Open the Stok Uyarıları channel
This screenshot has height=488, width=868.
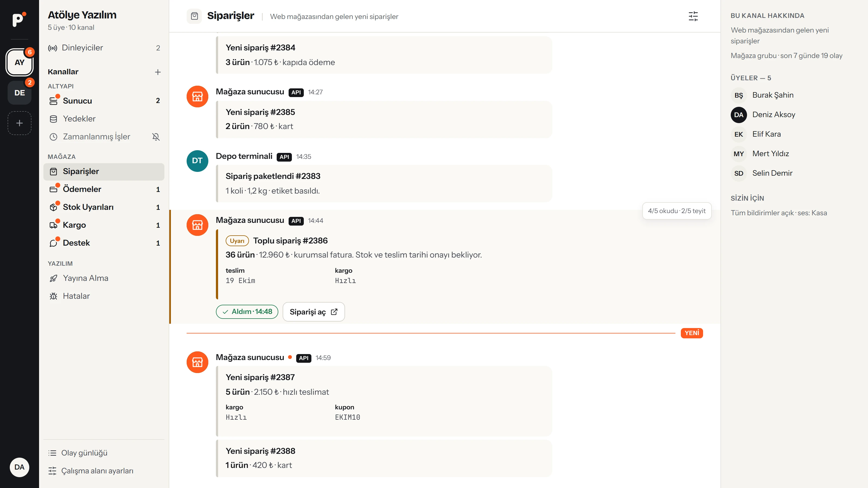click(104, 207)
